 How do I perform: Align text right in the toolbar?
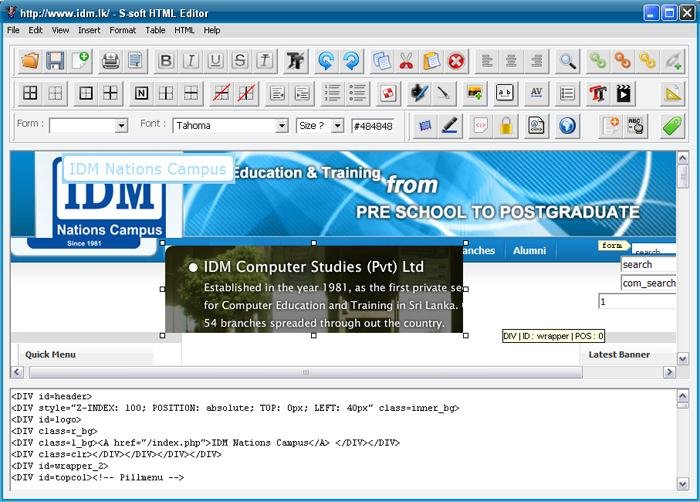click(x=537, y=61)
